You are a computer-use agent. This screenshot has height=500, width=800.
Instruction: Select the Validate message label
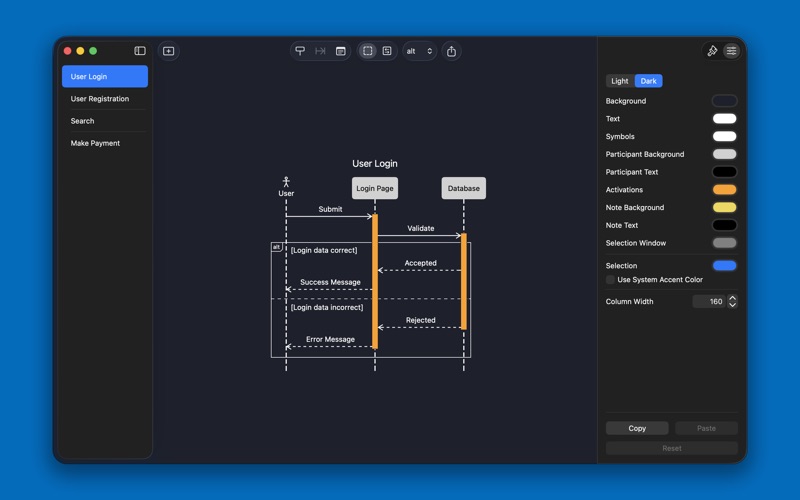420,228
